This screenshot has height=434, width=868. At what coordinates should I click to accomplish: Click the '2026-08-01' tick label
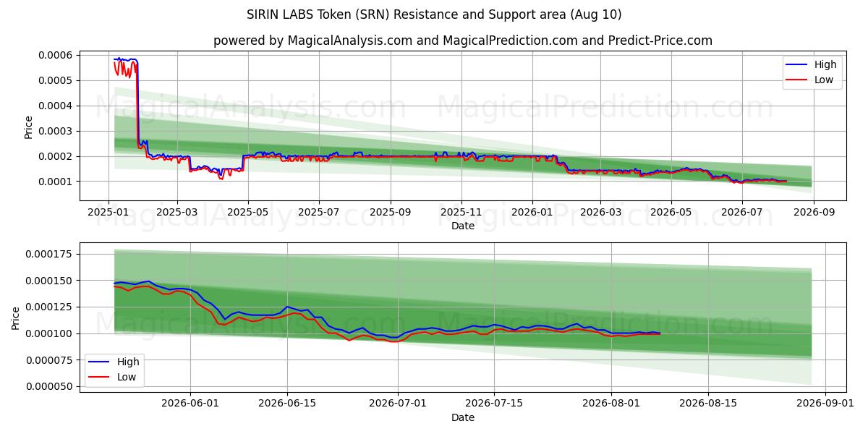coord(612,404)
